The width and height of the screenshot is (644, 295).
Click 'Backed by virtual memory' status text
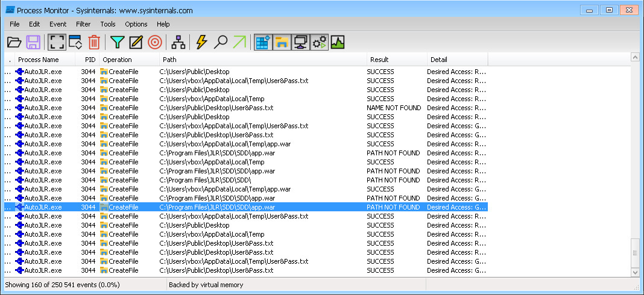[206, 285]
